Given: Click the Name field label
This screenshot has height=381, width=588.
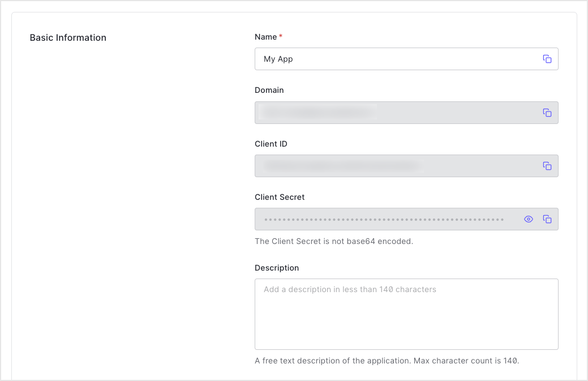Looking at the screenshot, I should (267, 36).
